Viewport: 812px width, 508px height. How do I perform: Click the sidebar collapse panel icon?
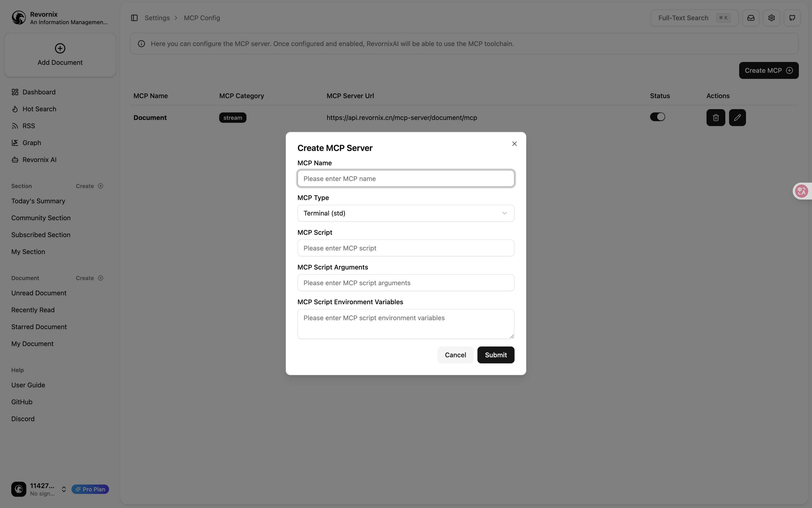(x=134, y=18)
